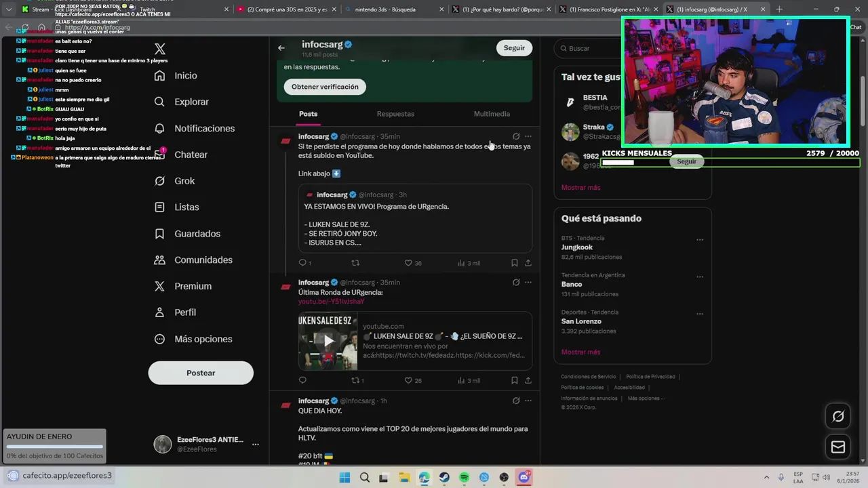Open the BESTIA suggested profile

[590, 102]
